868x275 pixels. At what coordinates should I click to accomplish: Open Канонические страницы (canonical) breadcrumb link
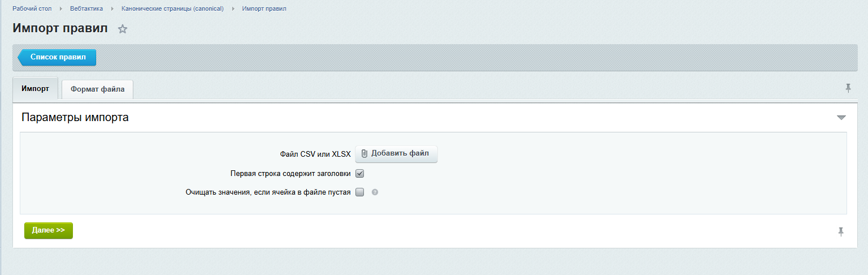pyautogui.click(x=172, y=9)
